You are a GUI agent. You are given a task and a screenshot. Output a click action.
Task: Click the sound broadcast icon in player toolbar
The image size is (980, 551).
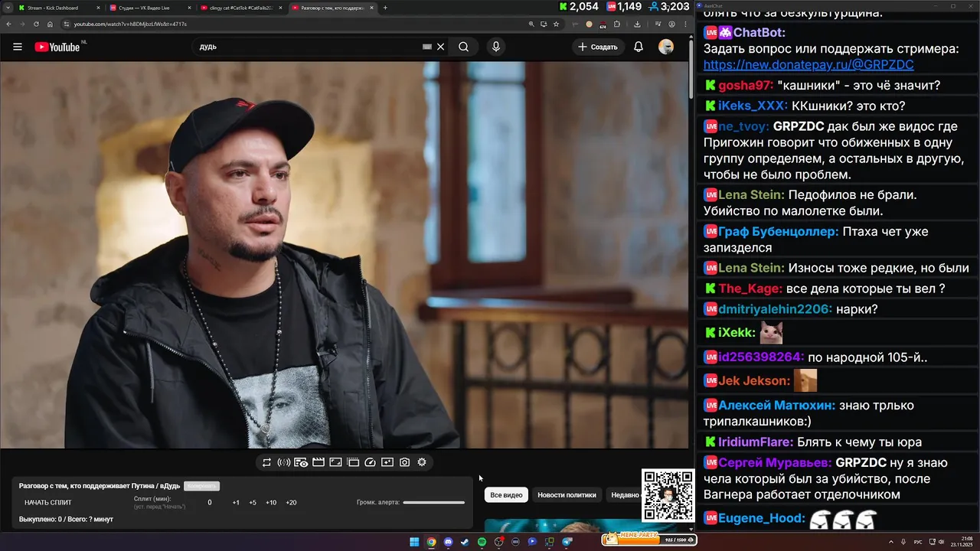pyautogui.click(x=283, y=462)
